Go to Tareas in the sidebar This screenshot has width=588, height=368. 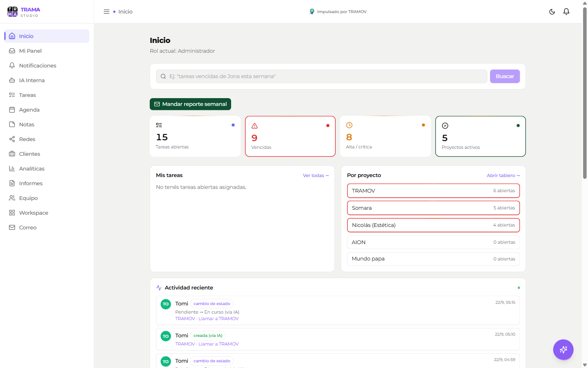[x=47, y=95]
